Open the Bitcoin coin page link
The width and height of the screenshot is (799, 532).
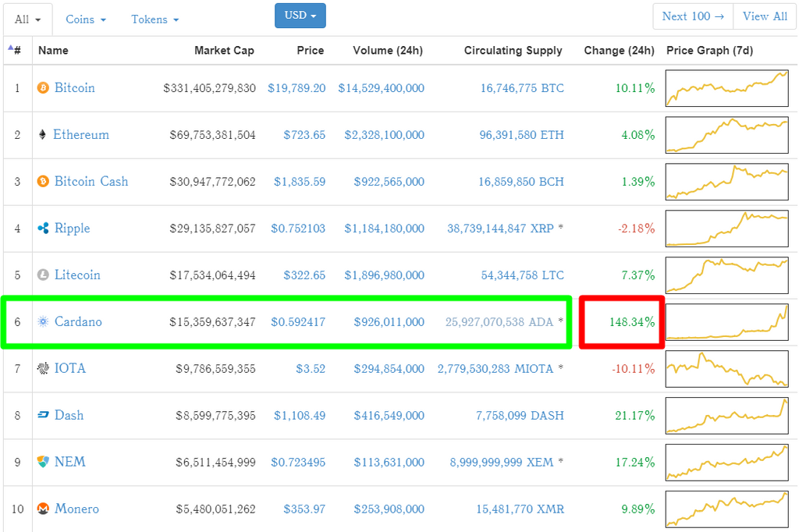[74, 87]
